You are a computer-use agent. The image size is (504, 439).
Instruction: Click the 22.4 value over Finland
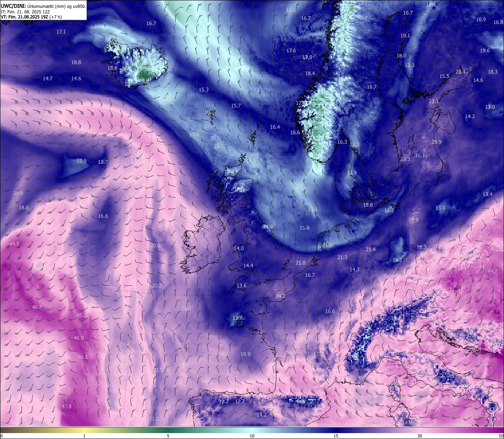(x=460, y=72)
